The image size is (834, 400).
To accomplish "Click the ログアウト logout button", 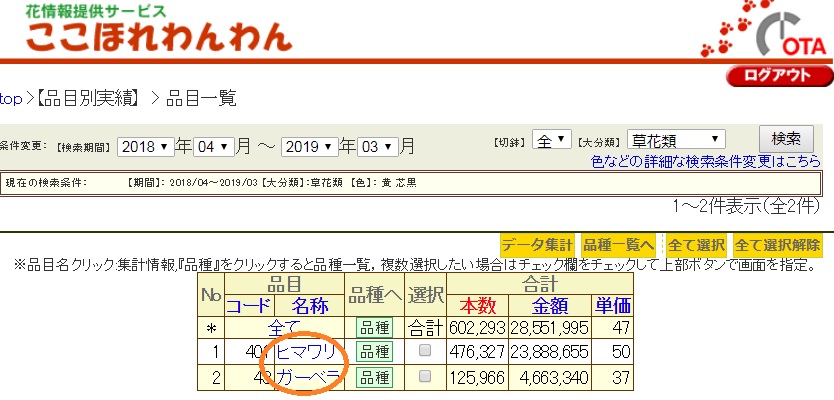I will pyautogui.click(x=779, y=76).
